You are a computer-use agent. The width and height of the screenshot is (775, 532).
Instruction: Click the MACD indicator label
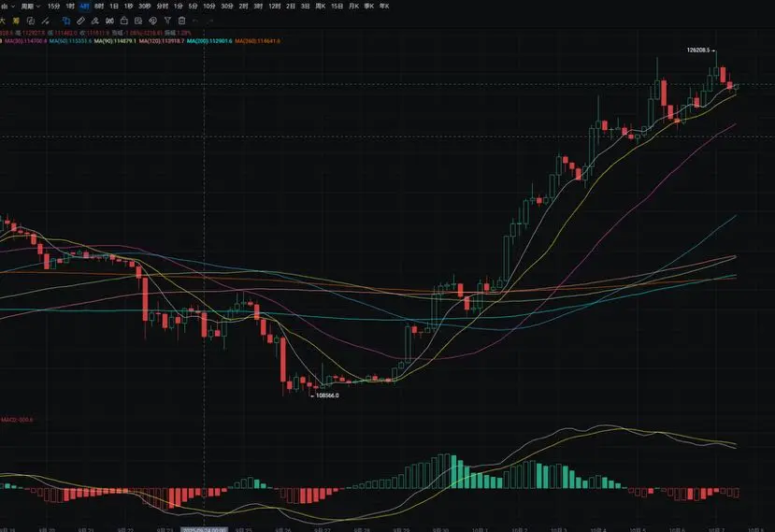click(x=16, y=420)
